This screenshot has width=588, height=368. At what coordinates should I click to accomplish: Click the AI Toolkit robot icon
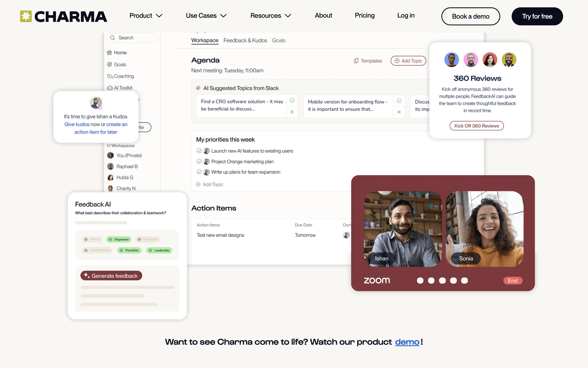110,88
